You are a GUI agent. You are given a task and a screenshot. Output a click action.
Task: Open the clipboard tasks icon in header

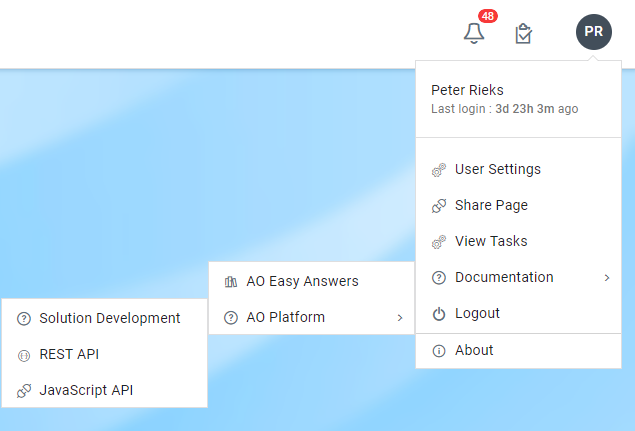click(523, 34)
